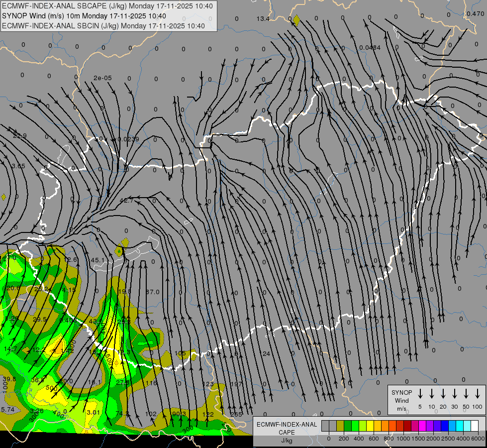Click the 5.74 value at lower left
This screenshot has height=448, width=487.
(x=7, y=410)
